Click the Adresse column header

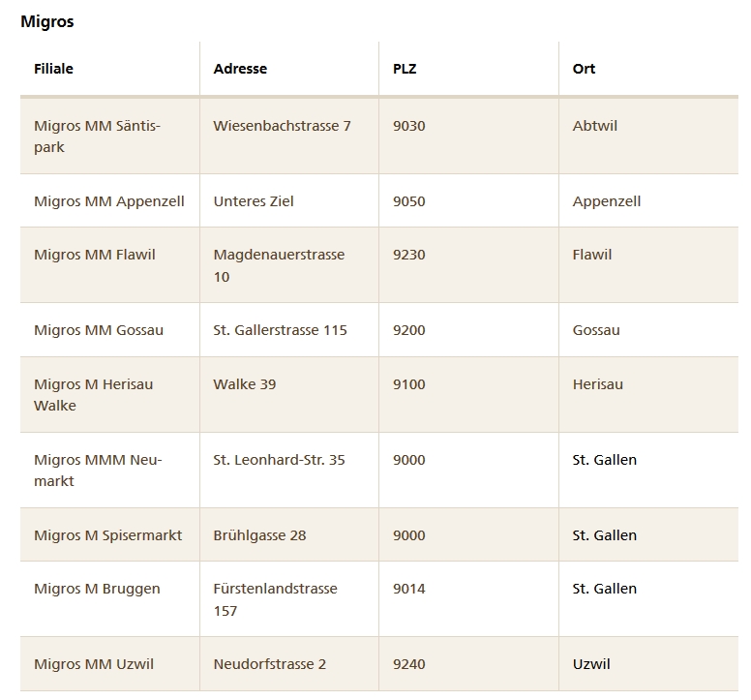click(x=240, y=69)
